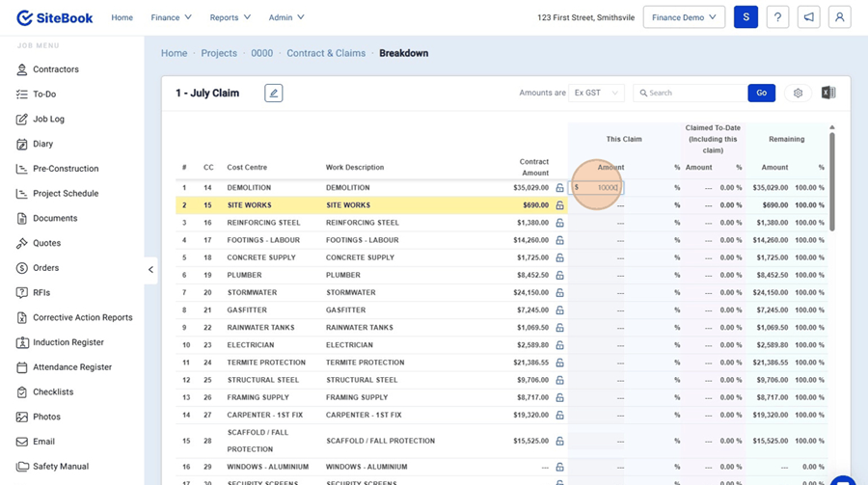The width and height of the screenshot is (868, 485).
Task: Export the breakdown to Excel
Action: [x=827, y=94]
